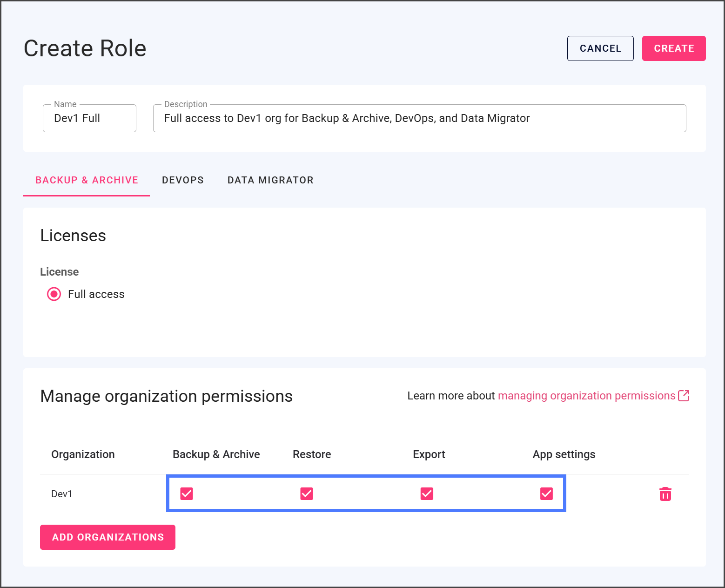Click into the Description text field
Image resolution: width=725 pixels, height=588 pixels.
[x=419, y=118]
